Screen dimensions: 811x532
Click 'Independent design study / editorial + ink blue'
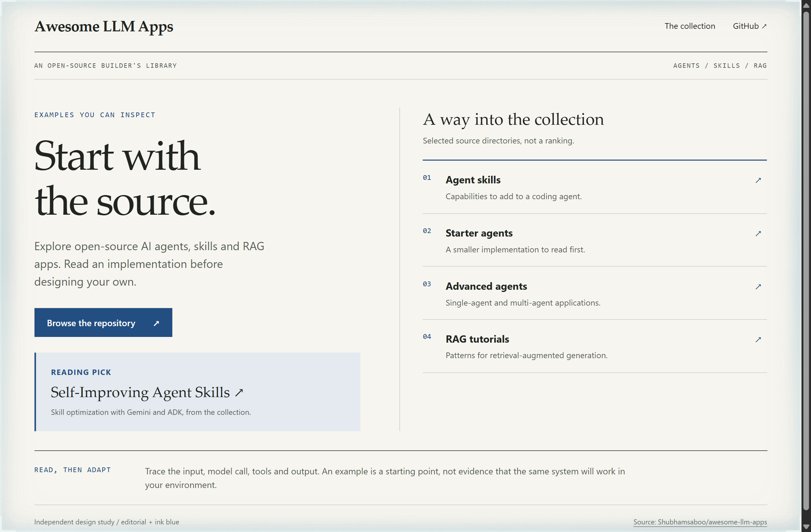[107, 522]
